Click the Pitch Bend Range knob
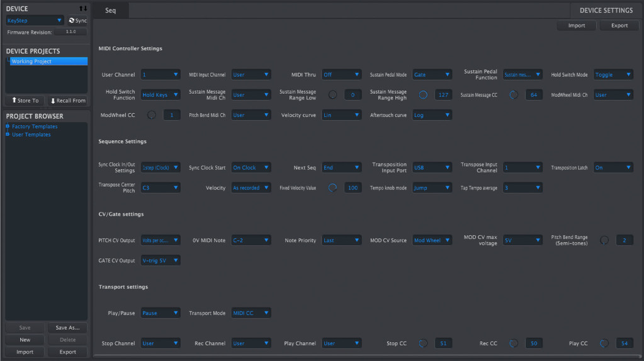Image resolution: width=644 pixels, height=361 pixels. pyautogui.click(x=604, y=240)
